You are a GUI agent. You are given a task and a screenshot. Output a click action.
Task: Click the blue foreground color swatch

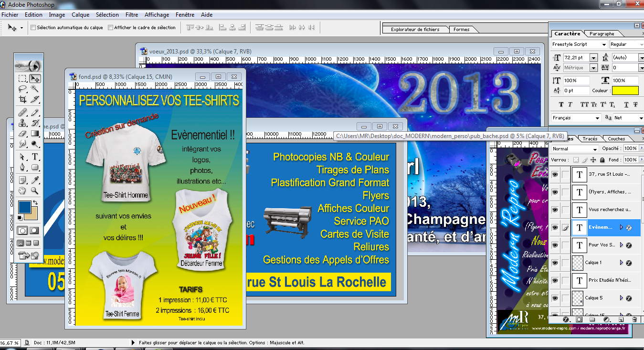tap(24, 208)
